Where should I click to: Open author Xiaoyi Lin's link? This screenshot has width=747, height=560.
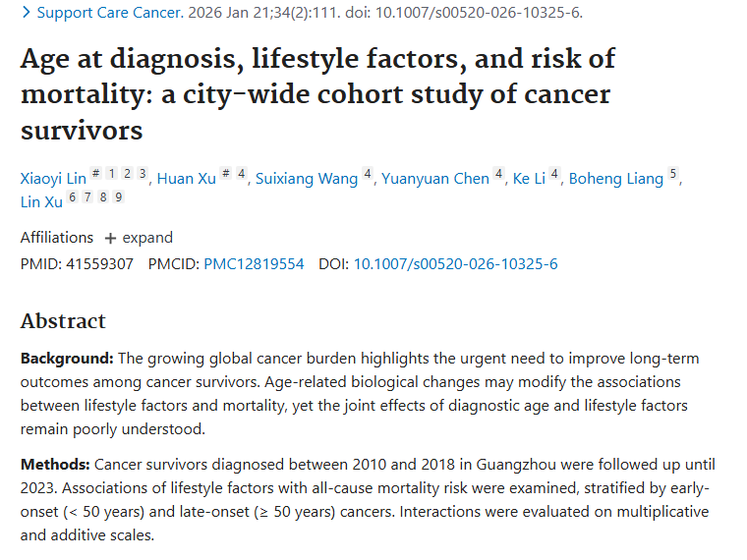52,178
